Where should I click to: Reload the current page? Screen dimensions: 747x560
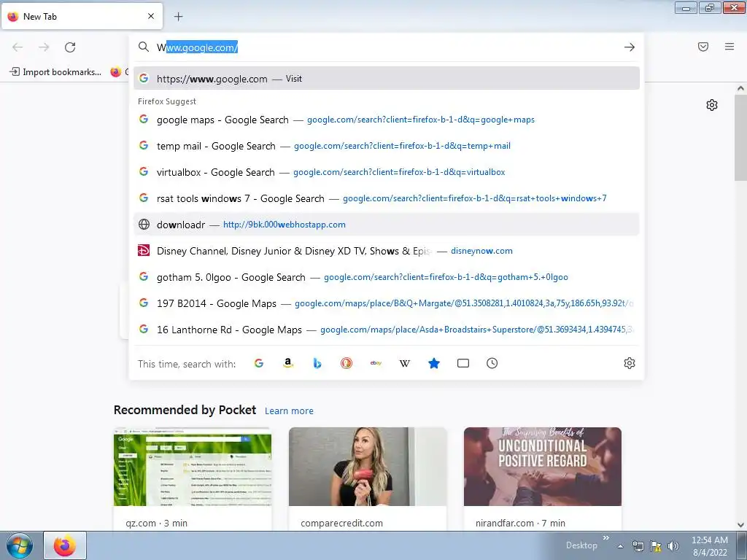pos(70,47)
